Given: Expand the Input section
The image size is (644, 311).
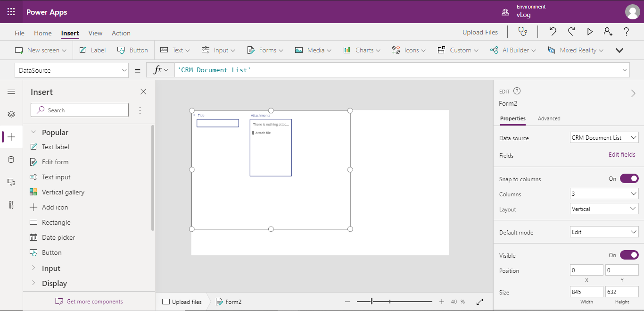Looking at the screenshot, I should point(33,268).
